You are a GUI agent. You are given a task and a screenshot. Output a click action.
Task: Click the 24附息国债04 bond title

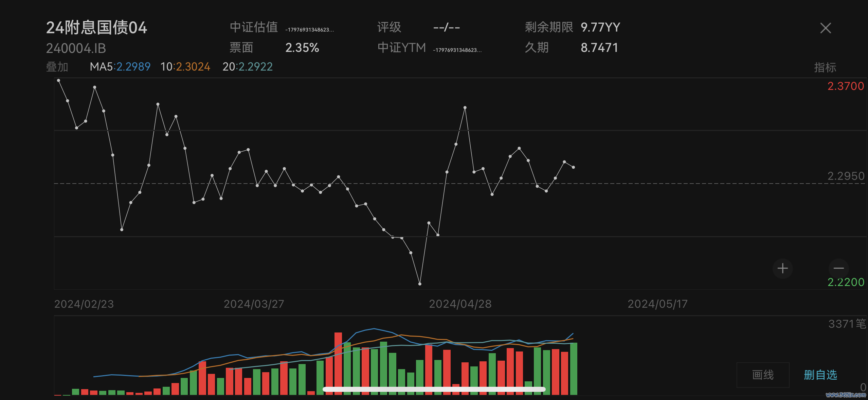click(x=96, y=28)
